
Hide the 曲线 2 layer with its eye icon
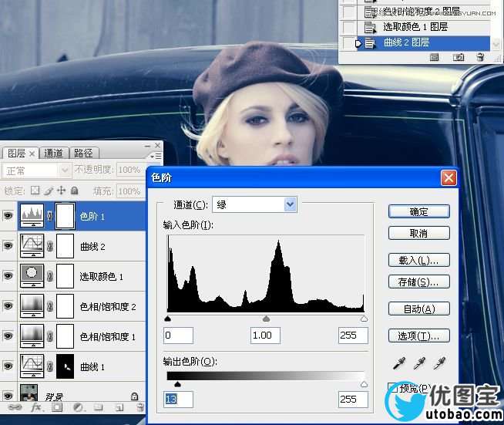point(8,246)
